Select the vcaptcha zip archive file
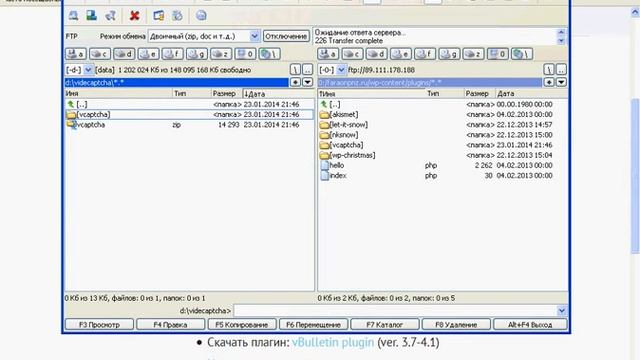 point(189,125)
